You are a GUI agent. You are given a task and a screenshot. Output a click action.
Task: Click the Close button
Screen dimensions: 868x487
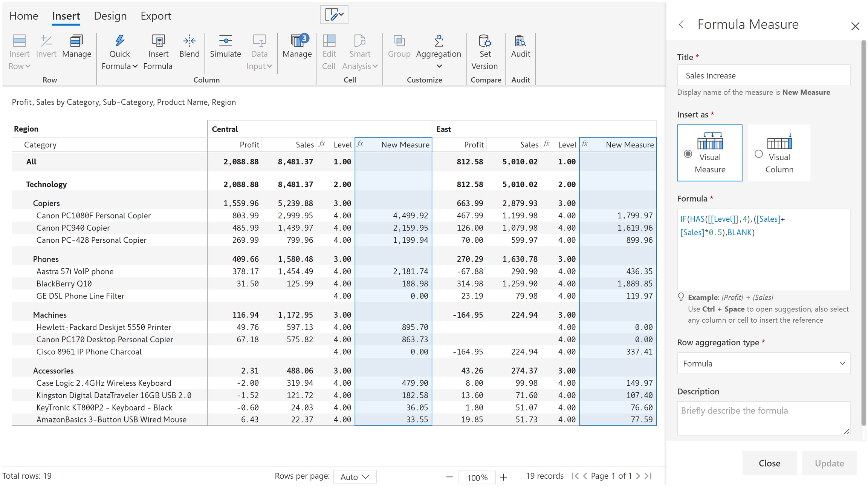(x=769, y=463)
